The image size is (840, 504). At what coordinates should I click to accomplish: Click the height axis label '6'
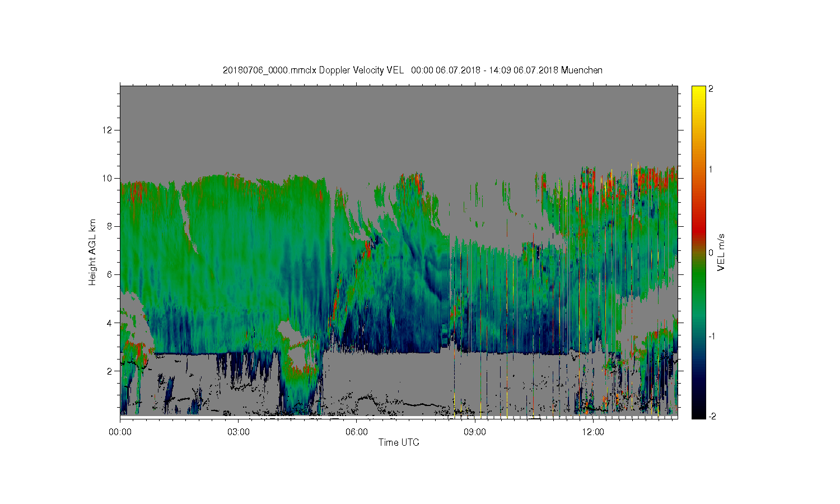[110, 274]
